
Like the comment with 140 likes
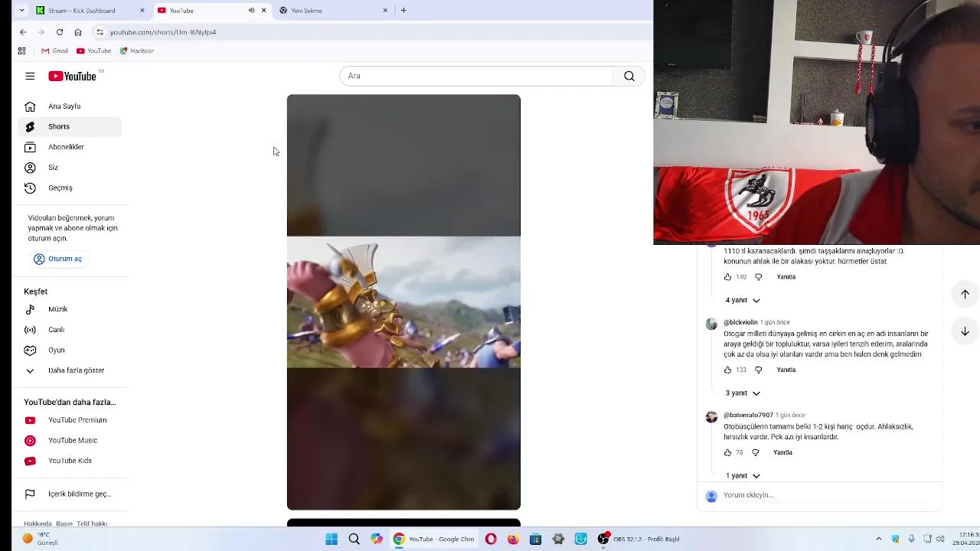tap(727, 277)
